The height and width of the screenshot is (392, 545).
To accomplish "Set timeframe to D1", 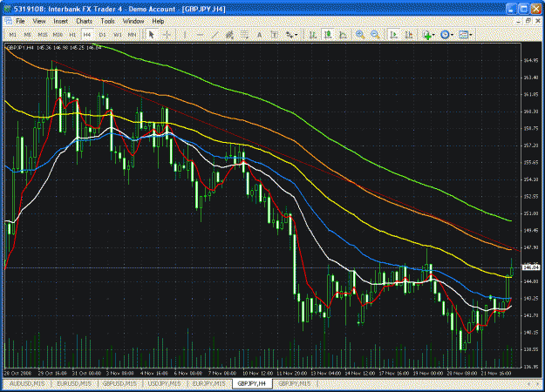I will click(102, 35).
